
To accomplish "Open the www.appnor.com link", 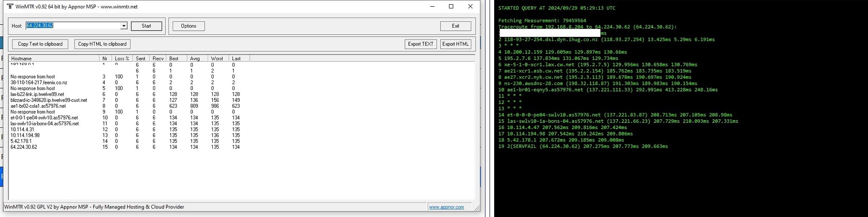I will click(x=446, y=207).
